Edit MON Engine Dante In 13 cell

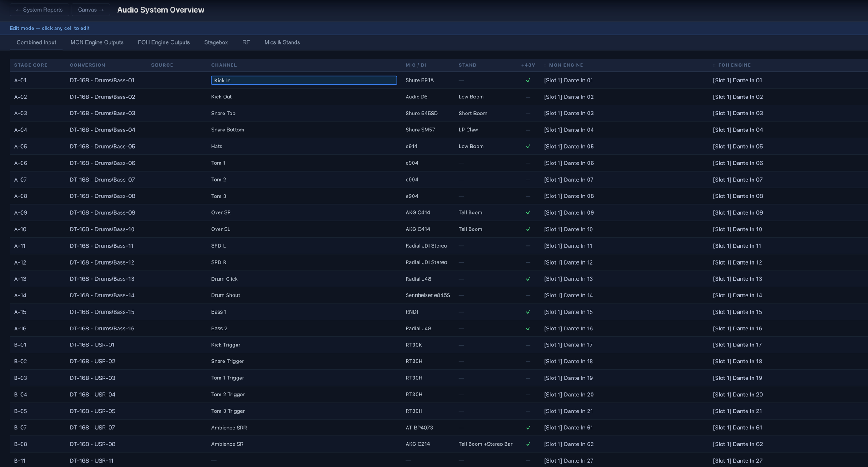(569, 279)
